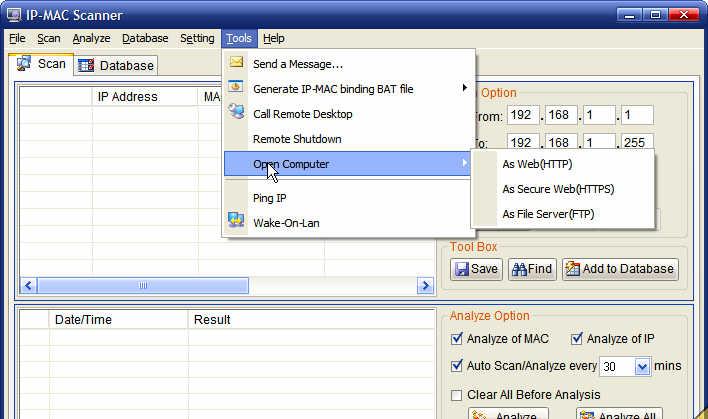
Task: Send a Message from the Tools menu
Action: coord(349,64)
